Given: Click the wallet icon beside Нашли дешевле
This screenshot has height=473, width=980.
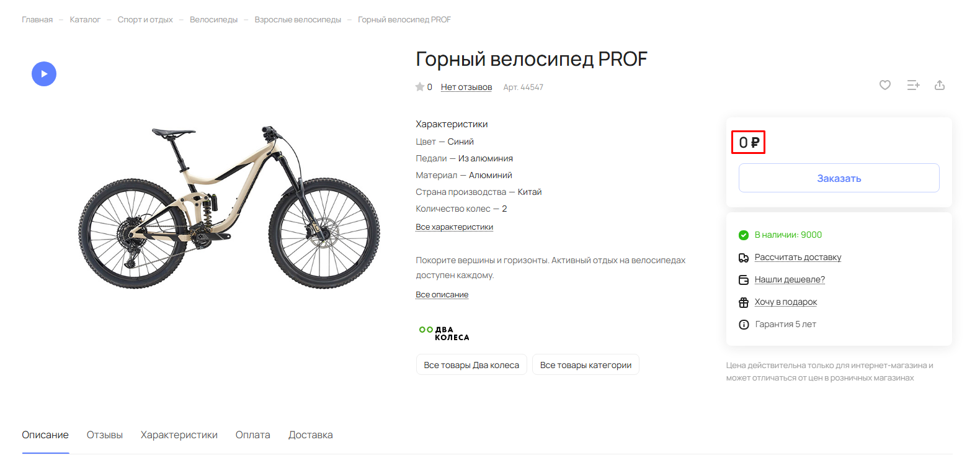Looking at the screenshot, I should tap(744, 280).
